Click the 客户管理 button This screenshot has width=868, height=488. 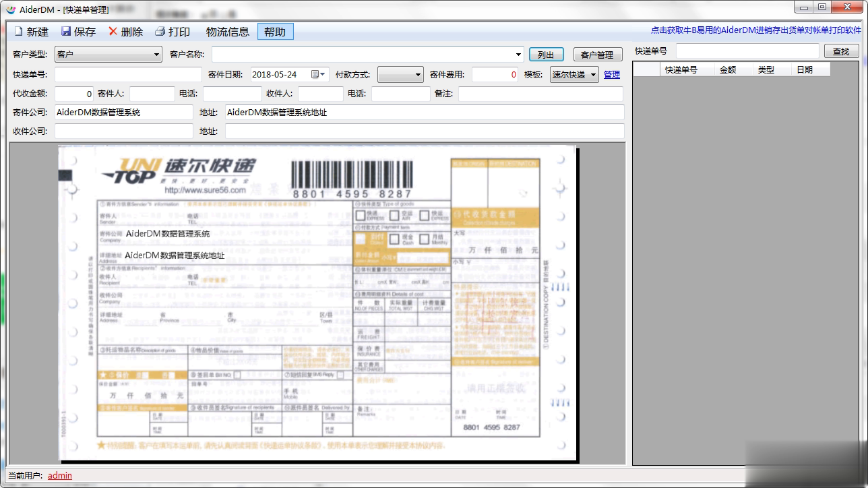(597, 55)
